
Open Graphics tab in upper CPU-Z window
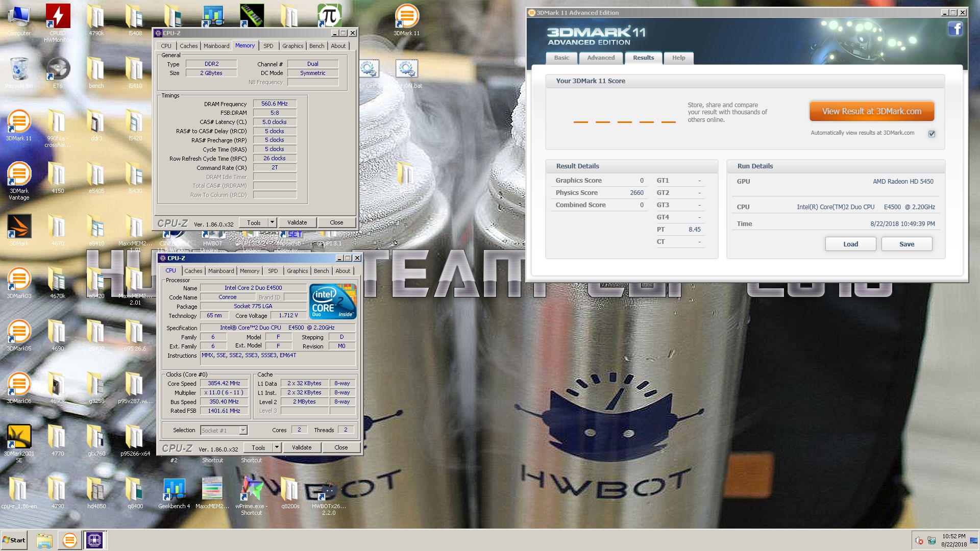click(x=292, y=46)
